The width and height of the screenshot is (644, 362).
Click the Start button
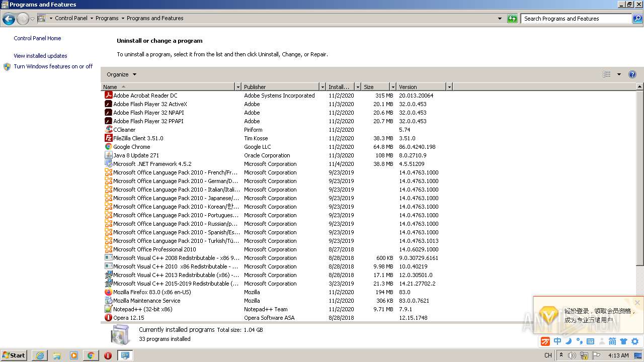coord(14,355)
